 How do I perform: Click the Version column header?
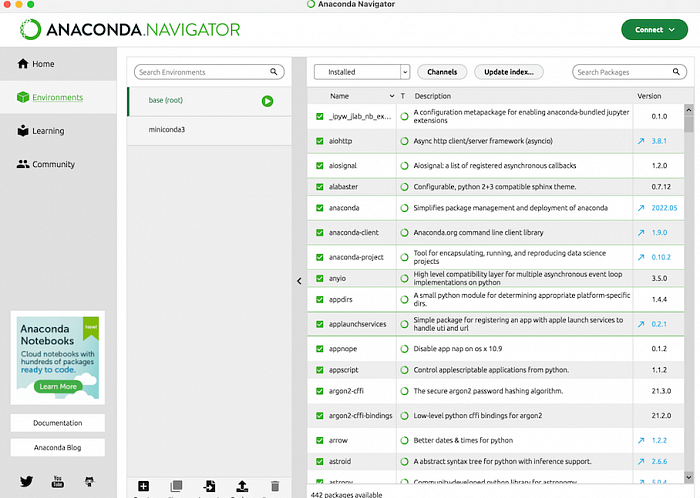point(649,96)
